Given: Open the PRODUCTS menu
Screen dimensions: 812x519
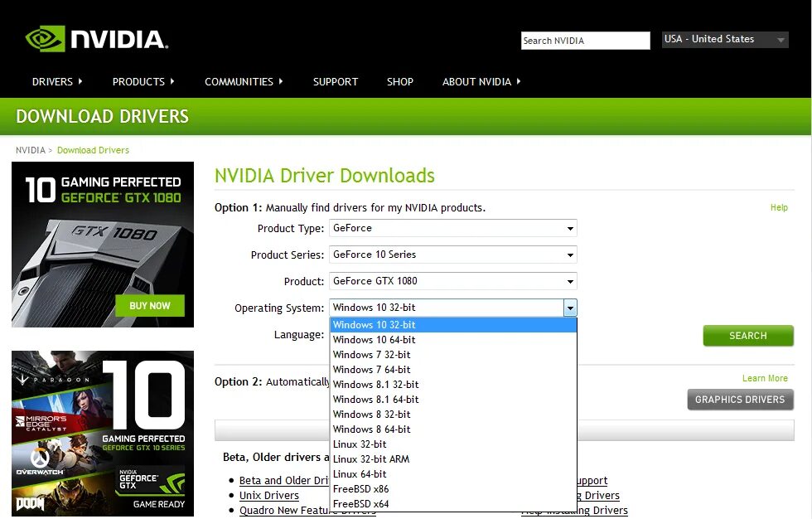Looking at the screenshot, I should pos(143,82).
